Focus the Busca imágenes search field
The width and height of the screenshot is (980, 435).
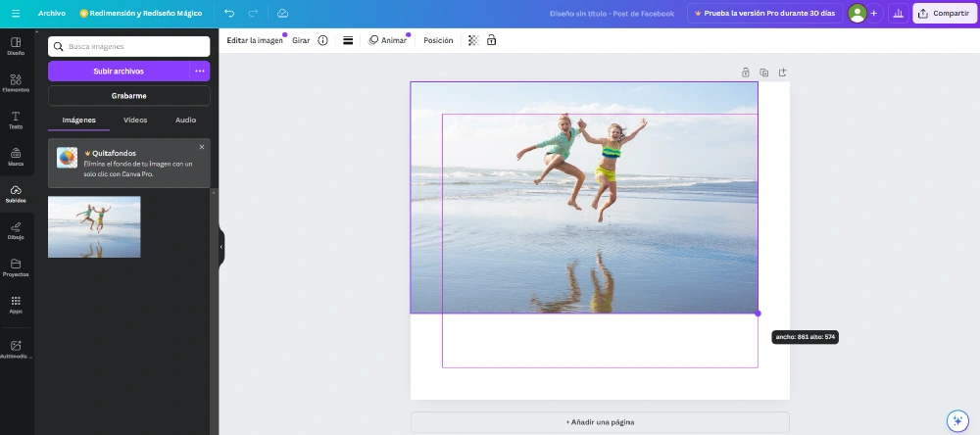[128, 46]
